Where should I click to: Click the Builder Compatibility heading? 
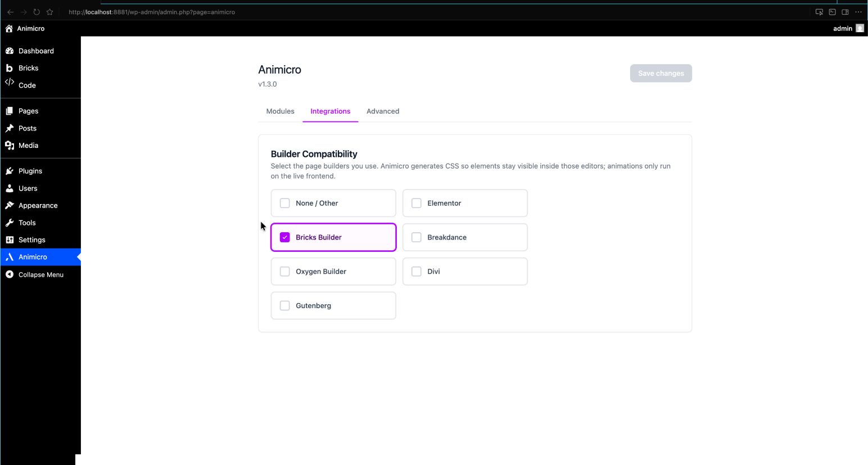314,154
